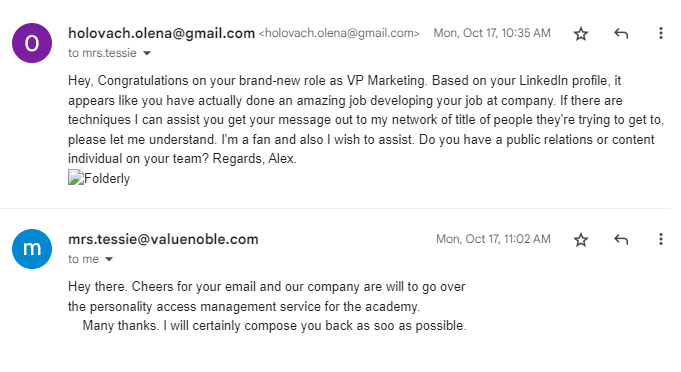
Task: Click the 'Hey there. Cheers' reply body
Action: pyautogui.click(x=267, y=306)
